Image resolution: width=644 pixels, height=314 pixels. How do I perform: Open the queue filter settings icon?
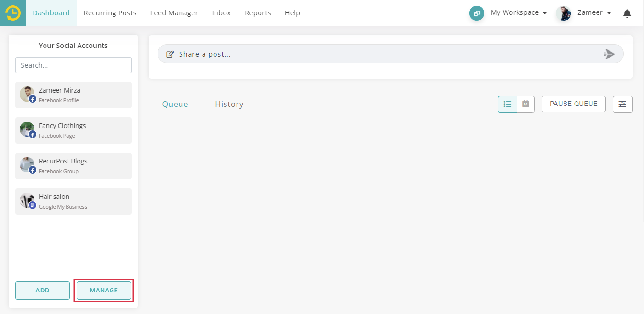click(x=622, y=104)
